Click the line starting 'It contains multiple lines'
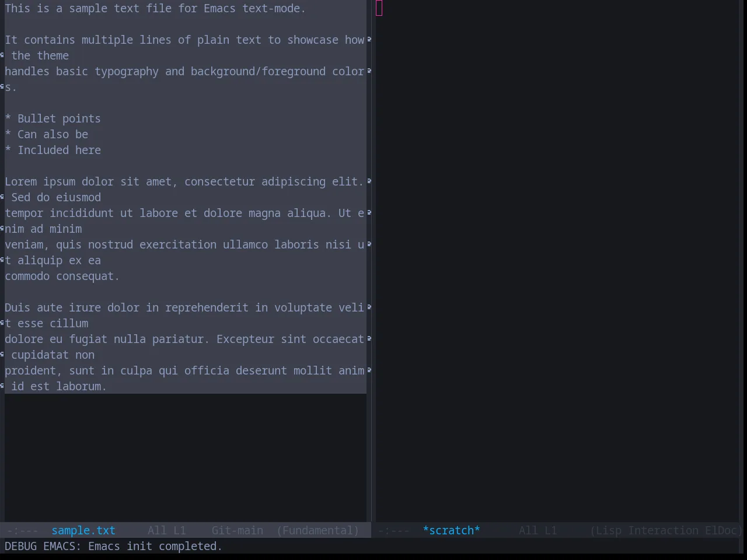747x560 pixels. tap(184, 40)
